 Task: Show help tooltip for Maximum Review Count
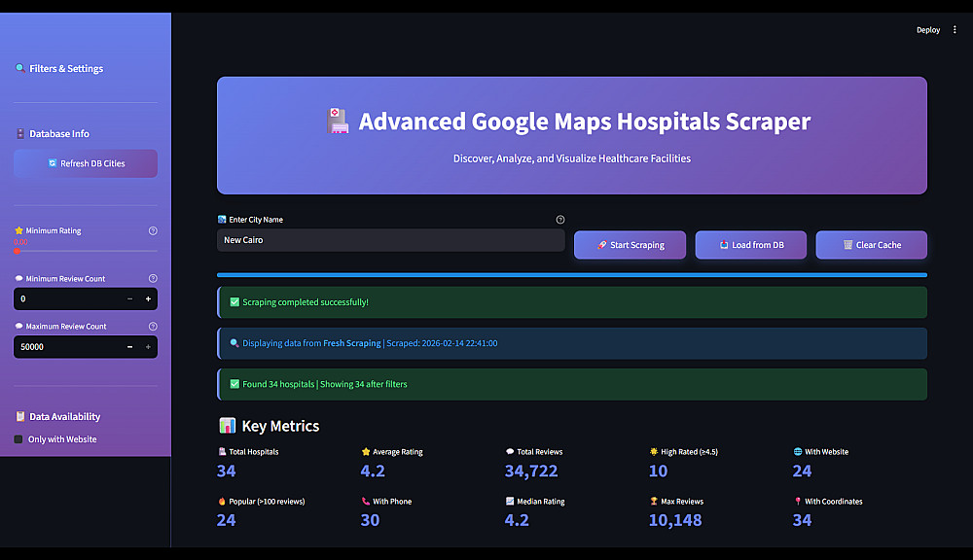pos(153,327)
